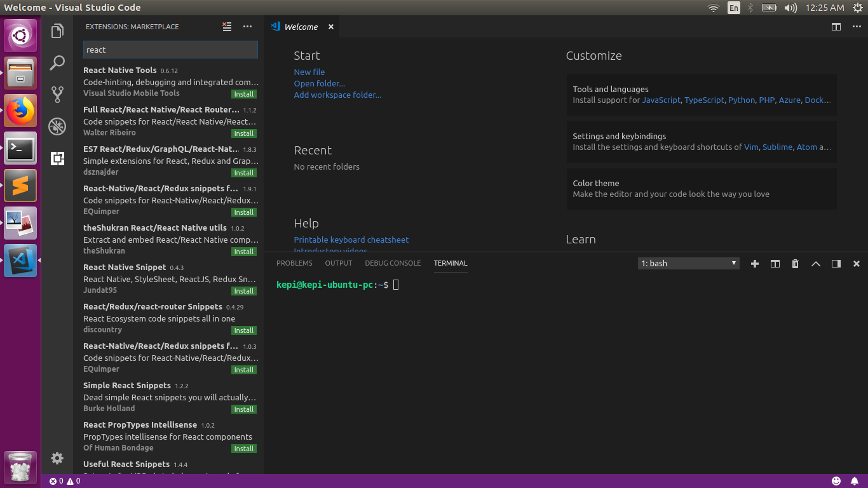Image resolution: width=868 pixels, height=488 pixels.
Task: Open the Explorer view in activity bar
Action: [57, 30]
